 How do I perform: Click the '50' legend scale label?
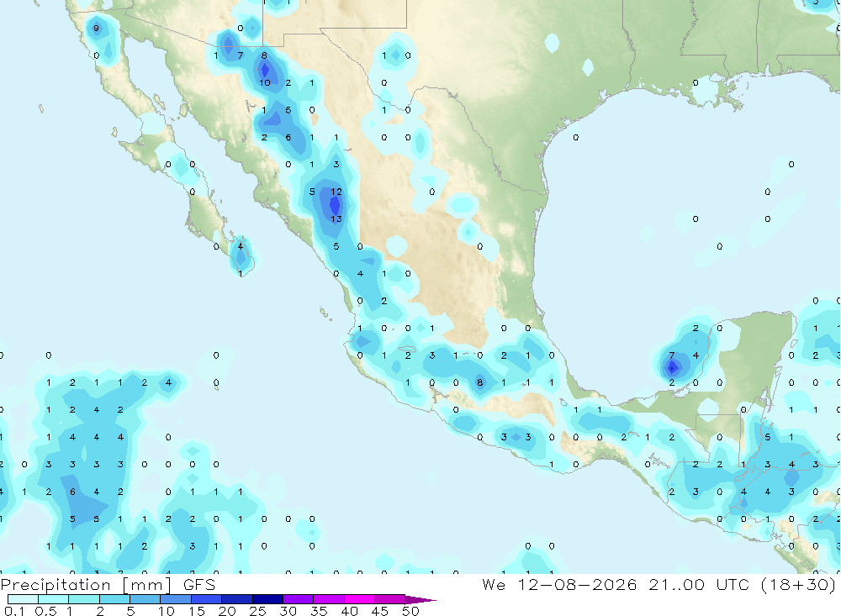tap(410, 611)
